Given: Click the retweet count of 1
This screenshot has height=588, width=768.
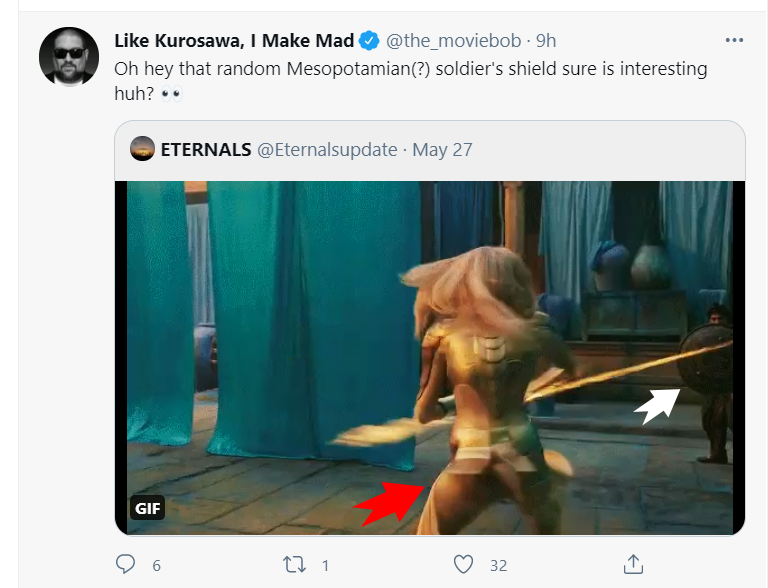Looking at the screenshot, I should point(325,565).
